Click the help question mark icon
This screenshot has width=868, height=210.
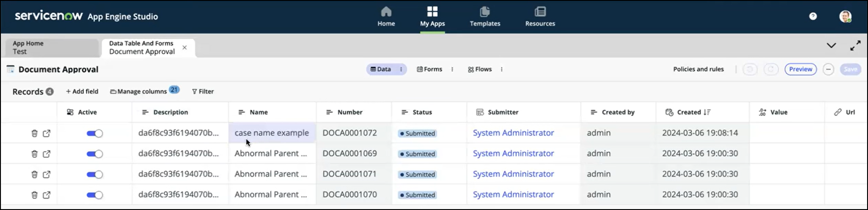point(813,16)
